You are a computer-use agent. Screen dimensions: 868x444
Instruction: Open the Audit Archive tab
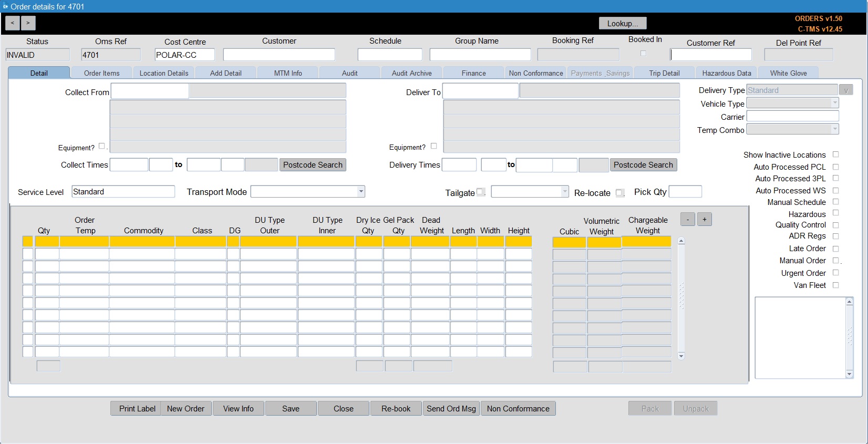click(x=412, y=73)
